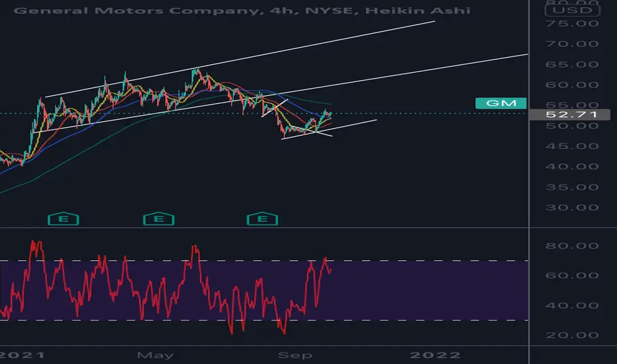617x364 pixels.
Task: Click the 40.00 RSI axis label
Action: click(572, 305)
